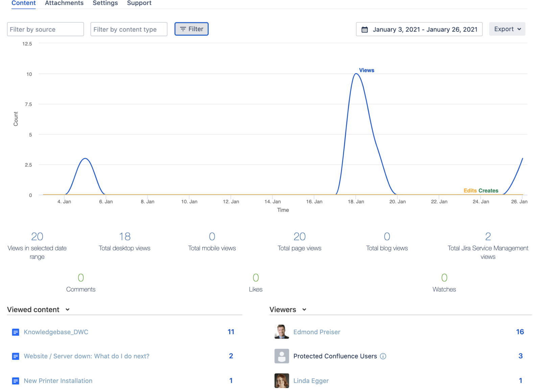The width and height of the screenshot is (541, 392).
Task: Open the calendar icon in the date range picker
Action: tap(364, 29)
